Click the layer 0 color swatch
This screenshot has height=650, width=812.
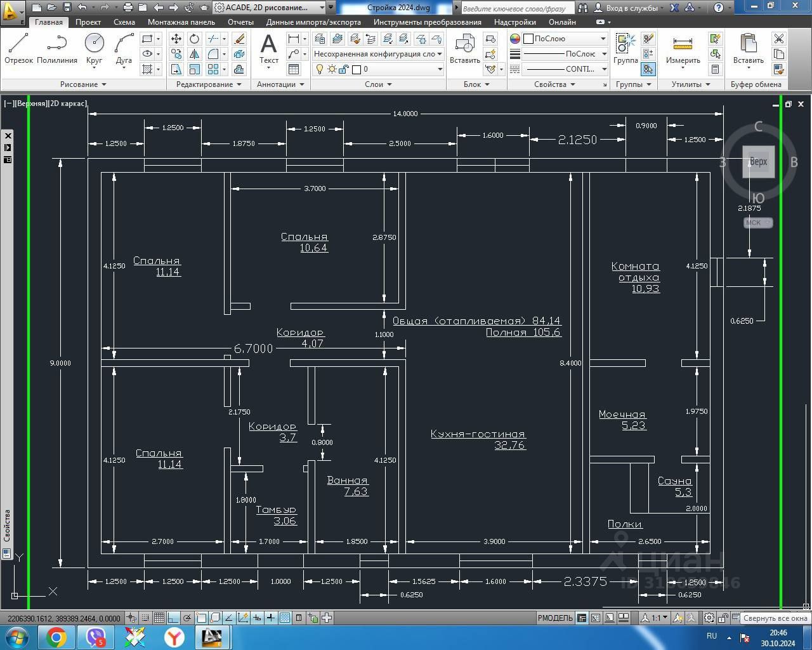(357, 69)
